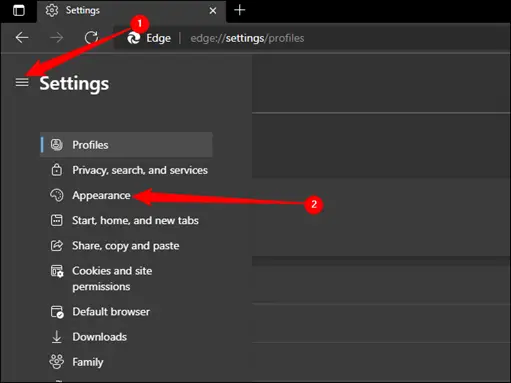The width and height of the screenshot is (511, 383).
Task: Click the Forward navigation arrow
Action: tap(56, 38)
